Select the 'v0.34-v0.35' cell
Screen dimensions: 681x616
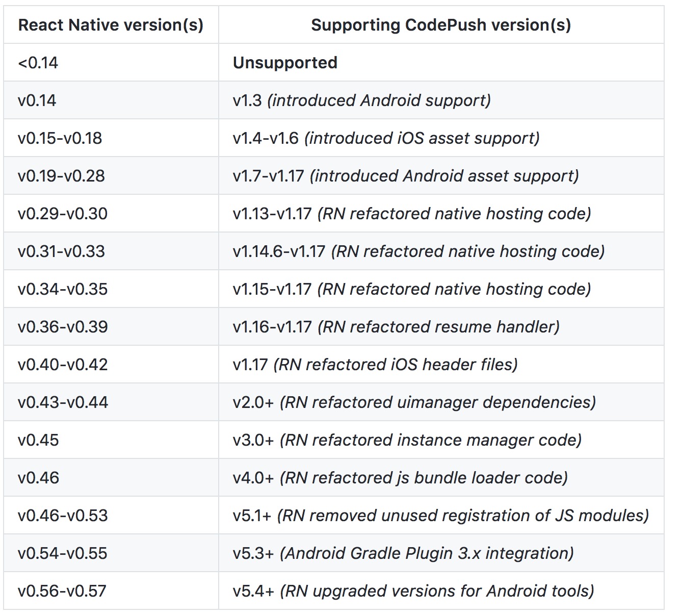click(111, 289)
